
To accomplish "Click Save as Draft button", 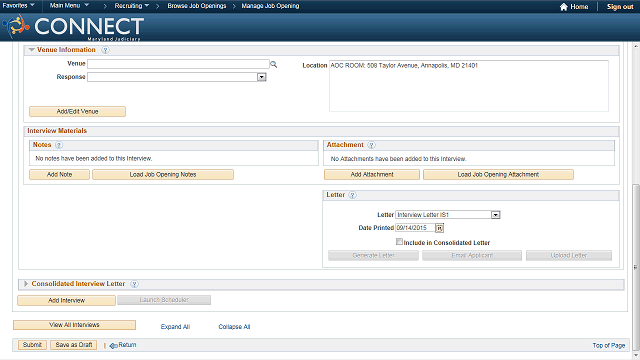I will (74, 345).
